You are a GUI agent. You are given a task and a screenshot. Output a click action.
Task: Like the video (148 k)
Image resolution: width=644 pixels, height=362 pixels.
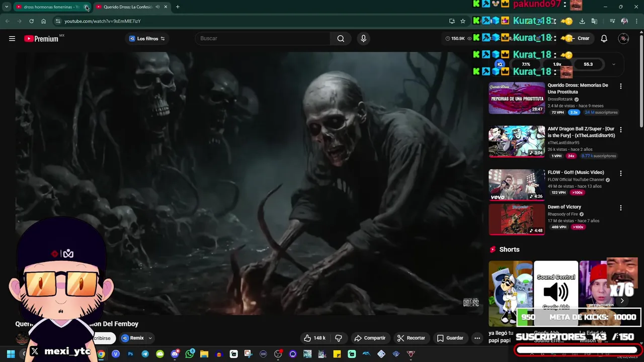[314, 338]
